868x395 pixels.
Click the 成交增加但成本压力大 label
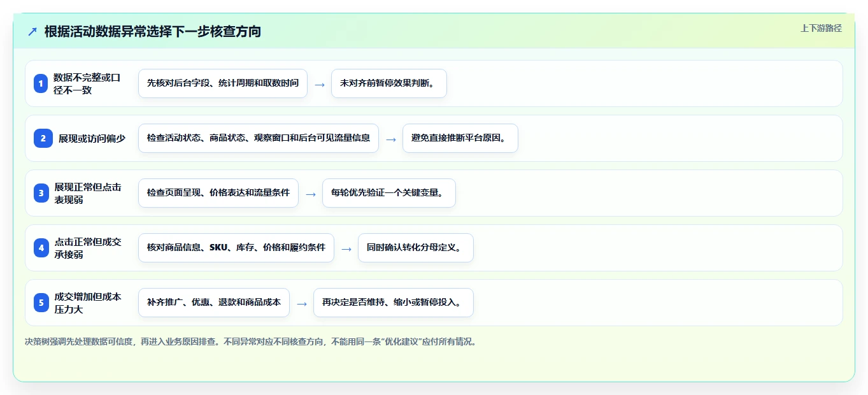[x=88, y=303]
